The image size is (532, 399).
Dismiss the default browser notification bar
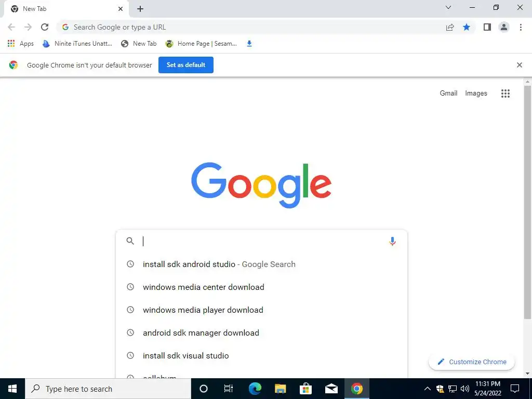519,65
